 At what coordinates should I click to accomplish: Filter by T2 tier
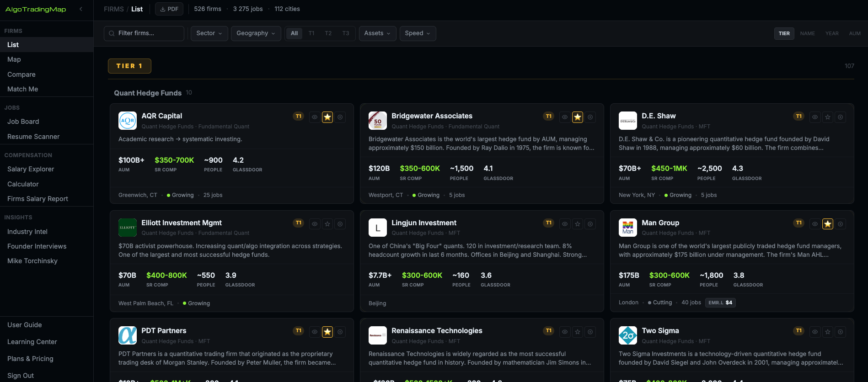pos(328,33)
